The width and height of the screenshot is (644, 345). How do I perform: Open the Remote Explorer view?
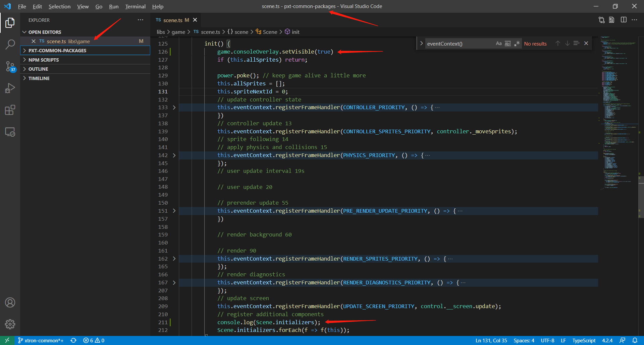click(x=10, y=132)
